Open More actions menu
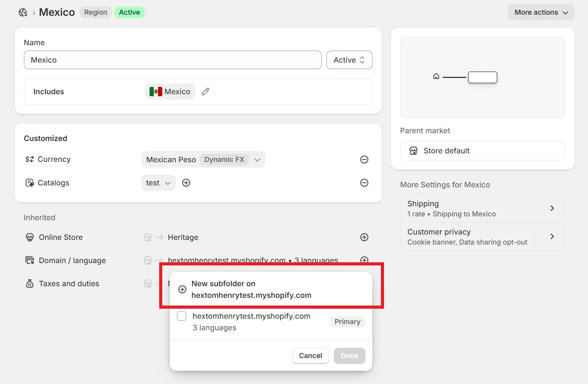Image resolution: width=588 pixels, height=384 pixels. (541, 12)
